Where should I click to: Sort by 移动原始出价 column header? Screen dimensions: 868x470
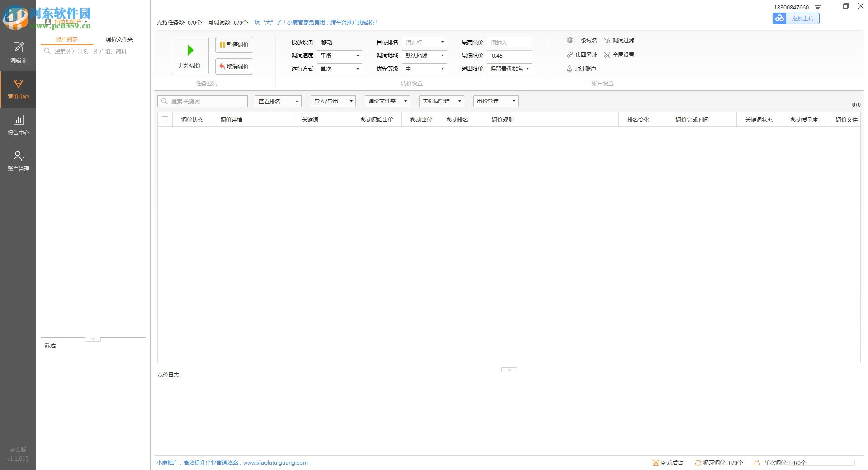coord(377,120)
